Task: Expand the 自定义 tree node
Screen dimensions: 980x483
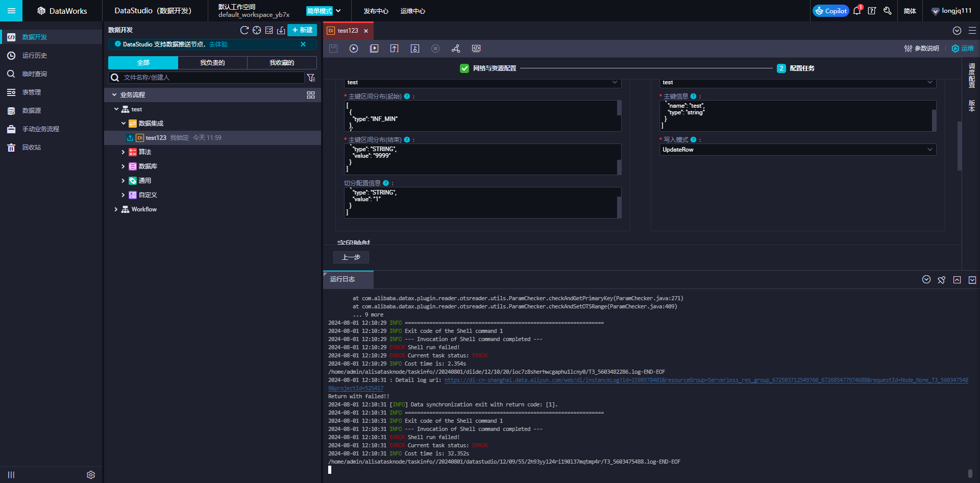Action: pyautogui.click(x=123, y=195)
